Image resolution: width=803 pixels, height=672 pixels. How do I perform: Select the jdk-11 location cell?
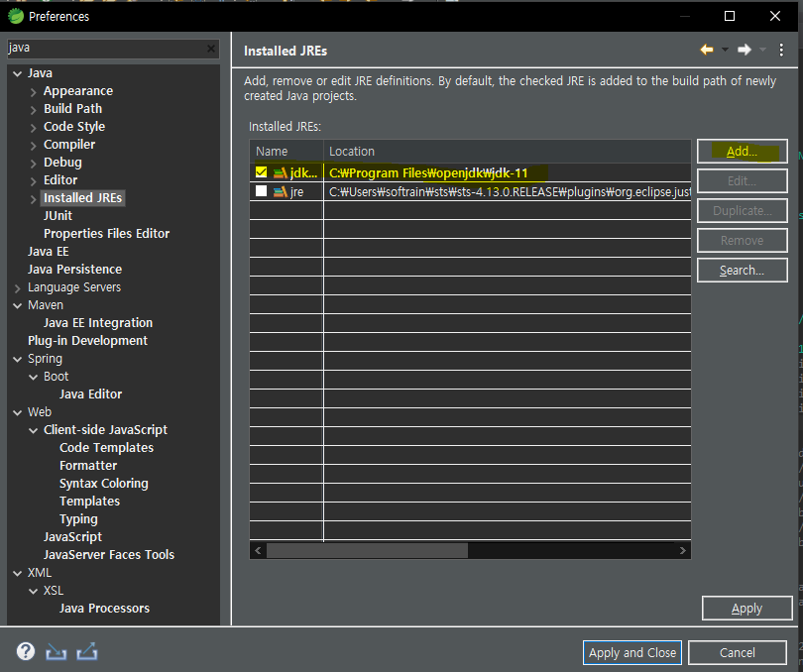(507, 173)
